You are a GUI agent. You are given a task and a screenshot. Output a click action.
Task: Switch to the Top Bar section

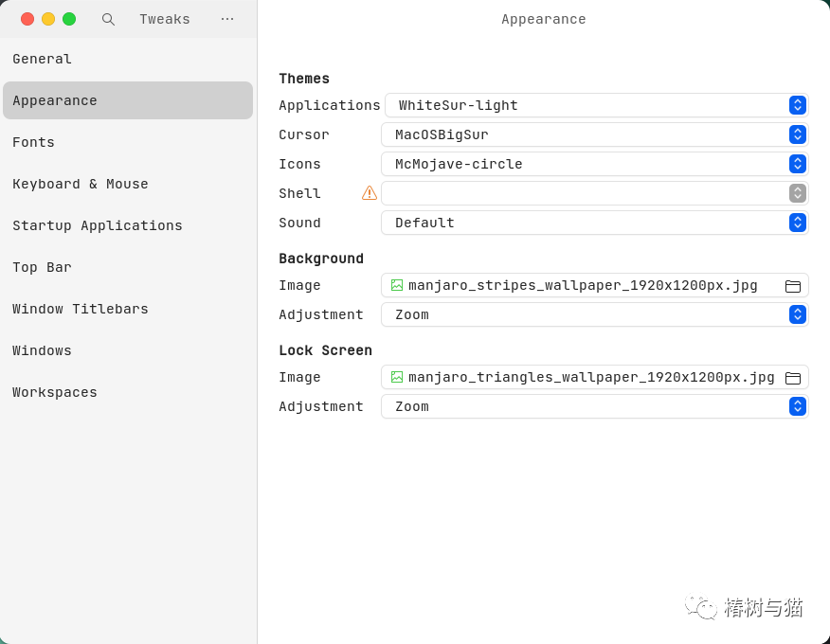43,268
